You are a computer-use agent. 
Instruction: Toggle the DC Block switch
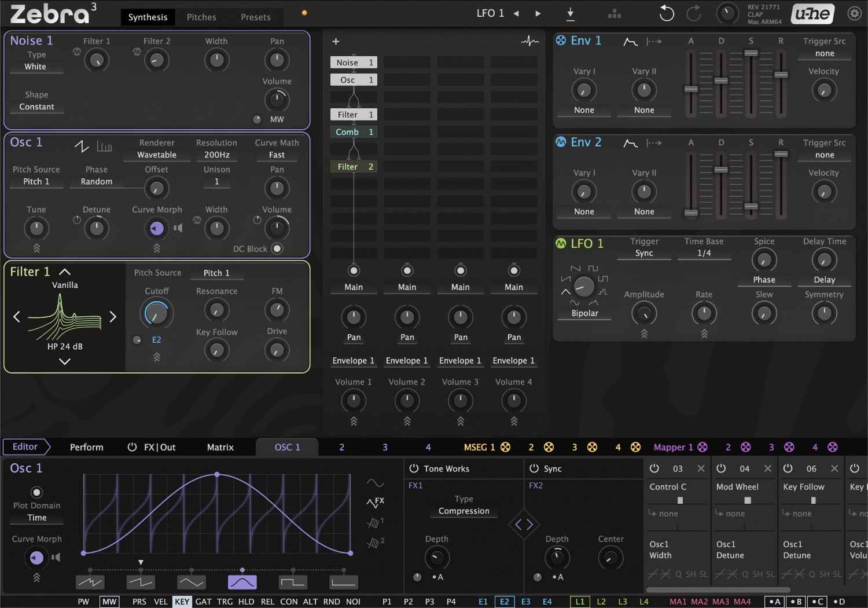(277, 248)
